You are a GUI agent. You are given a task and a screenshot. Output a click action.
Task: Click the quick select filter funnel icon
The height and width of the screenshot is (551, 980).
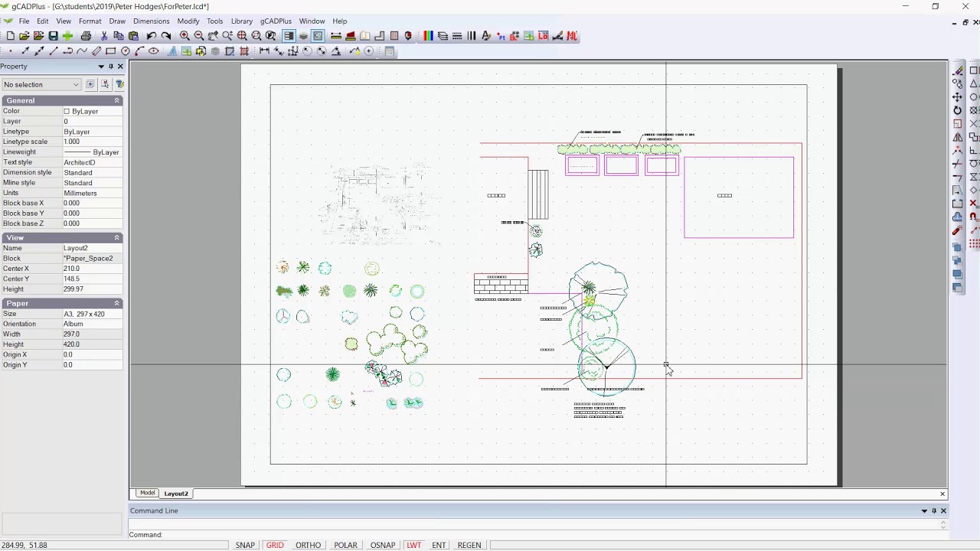click(119, 84)
